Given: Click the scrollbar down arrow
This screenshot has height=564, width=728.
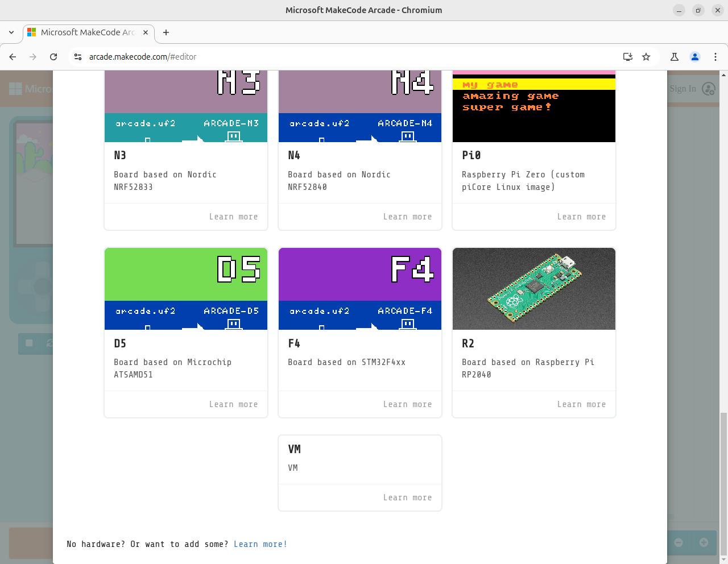Looking at the screenshot, I should (x=723, y=559).
